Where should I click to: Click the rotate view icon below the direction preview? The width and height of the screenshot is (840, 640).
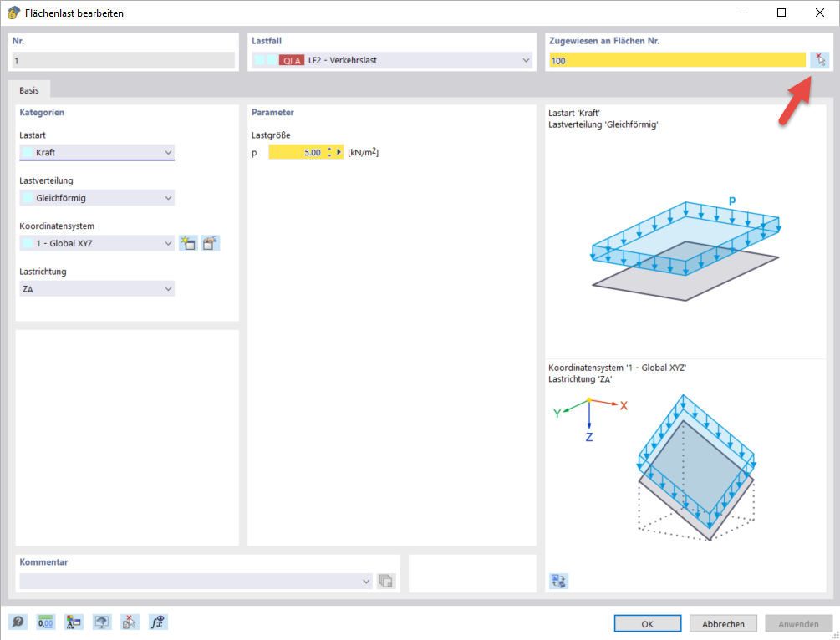click(x=558, y=580)
